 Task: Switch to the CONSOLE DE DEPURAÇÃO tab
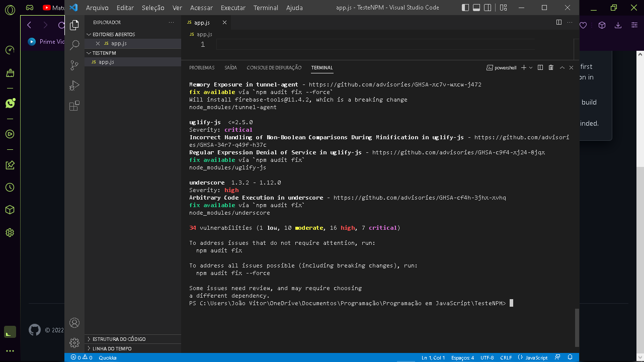click(x=274, y=67)
